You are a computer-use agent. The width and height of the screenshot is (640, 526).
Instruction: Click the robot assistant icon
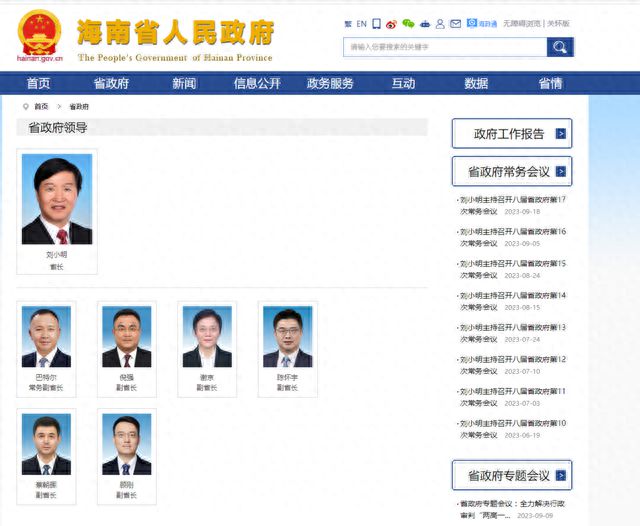424,23
